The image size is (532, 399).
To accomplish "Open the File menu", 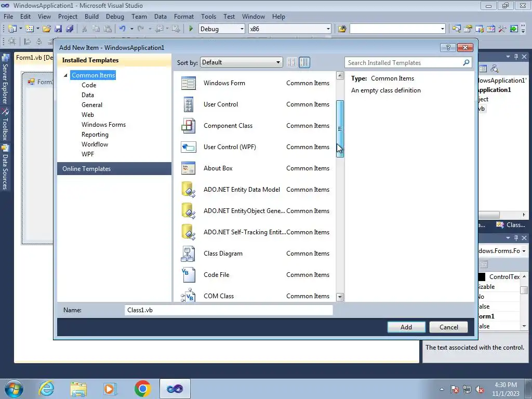I will point(8,17).
